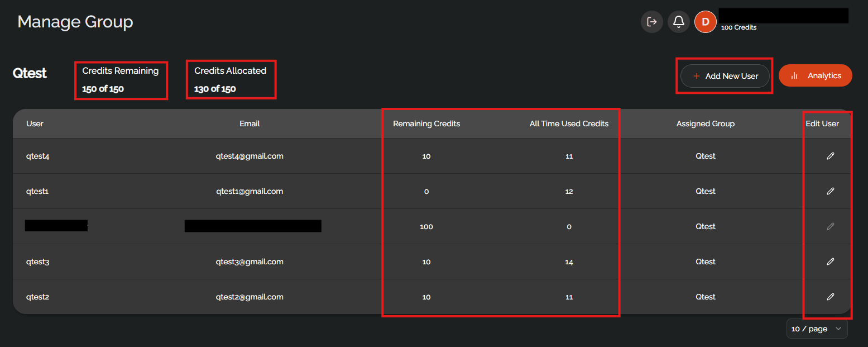Viewport: 868px width, 347px height.
Task: Click the Assigned Group column header
Action: coord(706,123)
